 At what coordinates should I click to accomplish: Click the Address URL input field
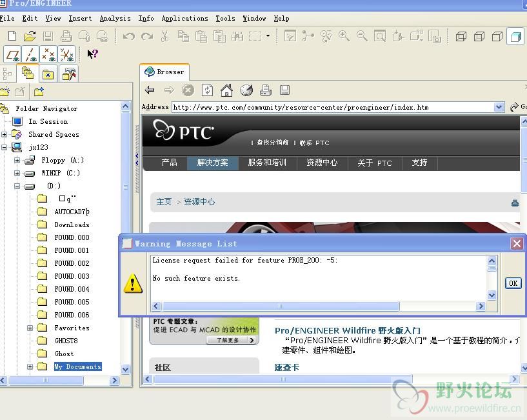click(x=333, y=107)
